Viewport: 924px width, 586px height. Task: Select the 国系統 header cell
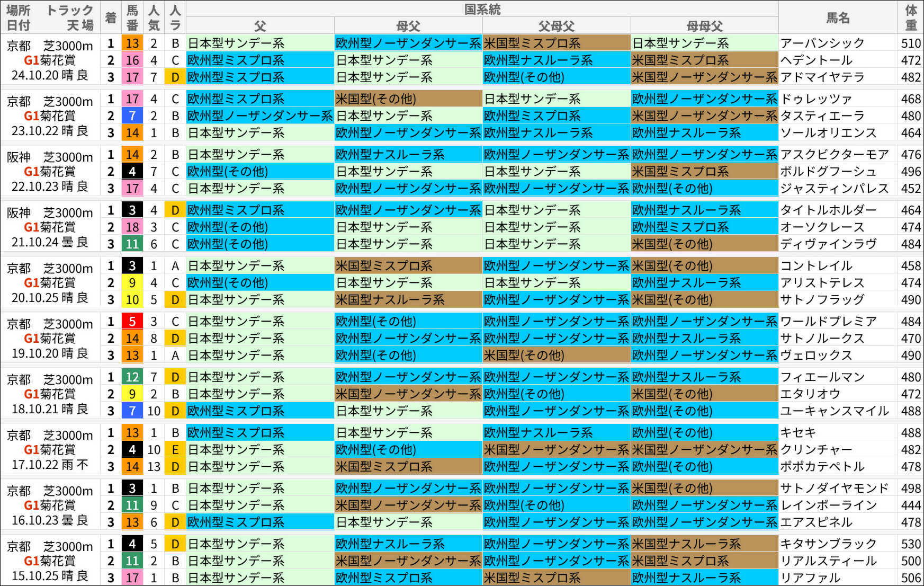pyautogui.click(x=483, y=8)
